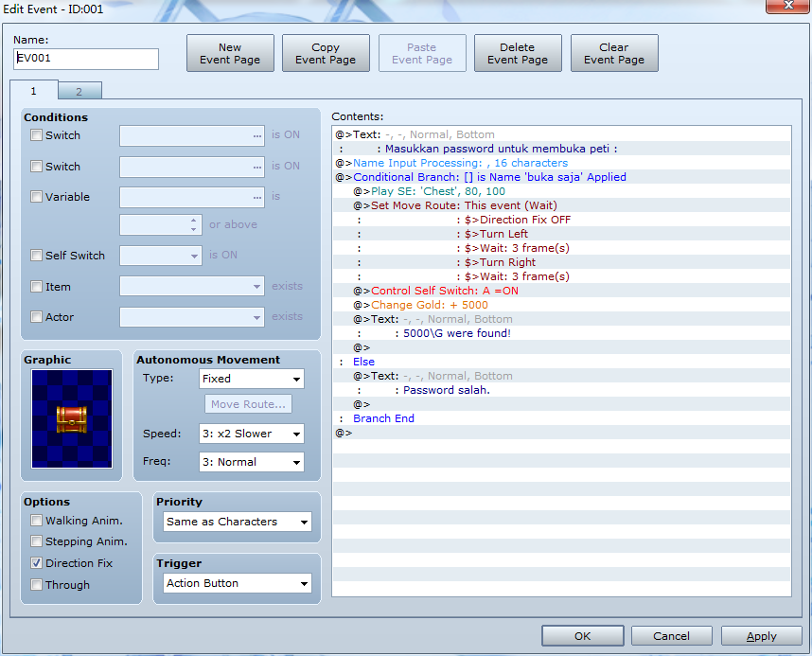Click the treasure chest graphic preview
812x656 pixels.
72,418
